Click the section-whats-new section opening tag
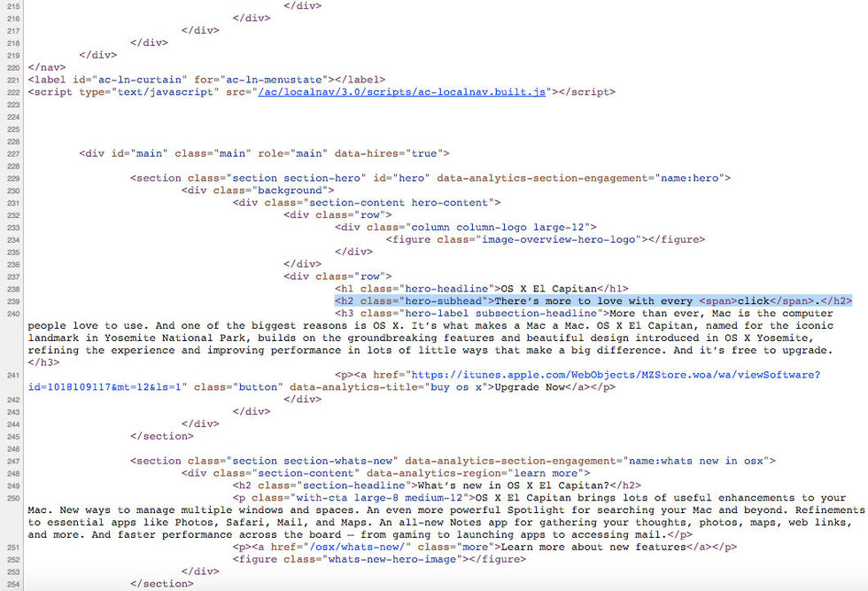 pos(453,461)
